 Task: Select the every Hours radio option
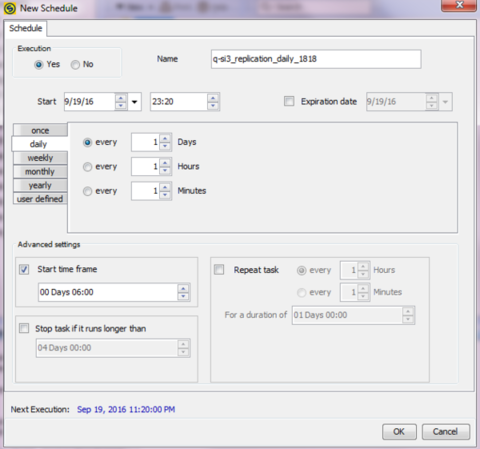(x=87, y=167)
